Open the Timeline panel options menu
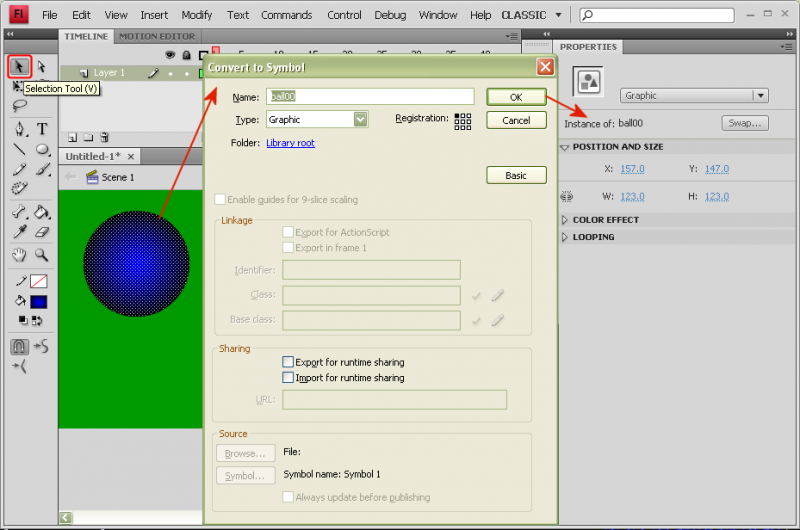This screenshot has width=800, height=530. [511, 36]
